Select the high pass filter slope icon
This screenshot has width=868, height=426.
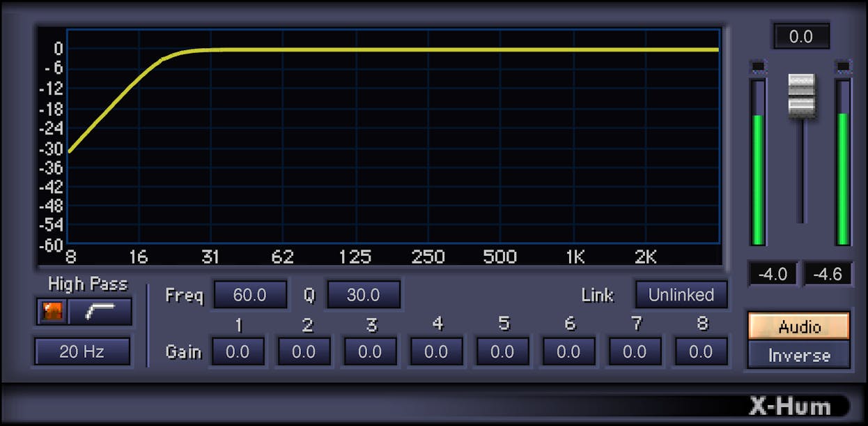103,312
